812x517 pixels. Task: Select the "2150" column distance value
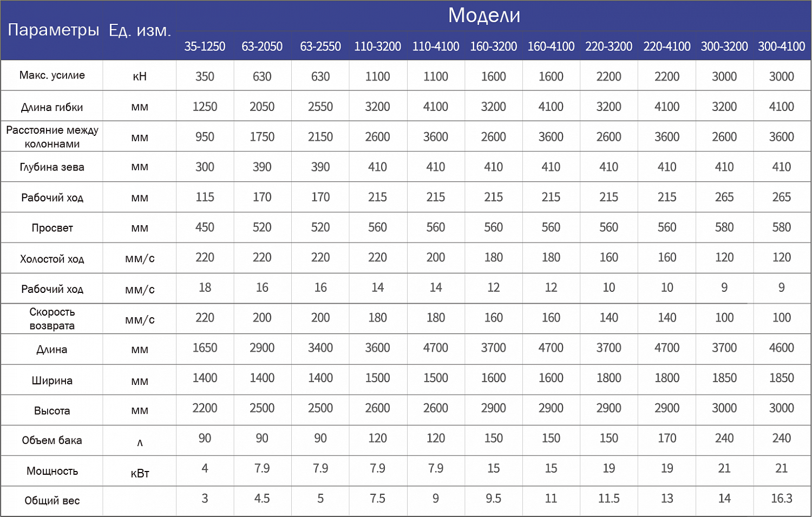click(320, 137)
